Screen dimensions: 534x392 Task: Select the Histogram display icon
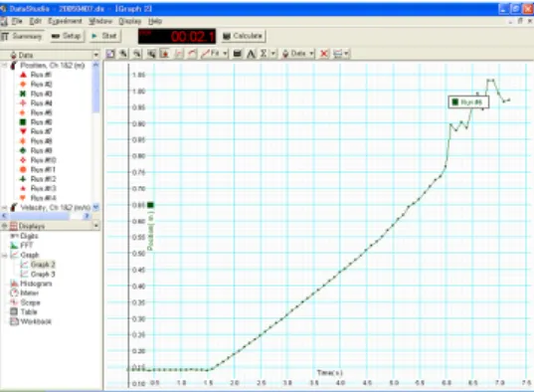(x=14, y=284)
